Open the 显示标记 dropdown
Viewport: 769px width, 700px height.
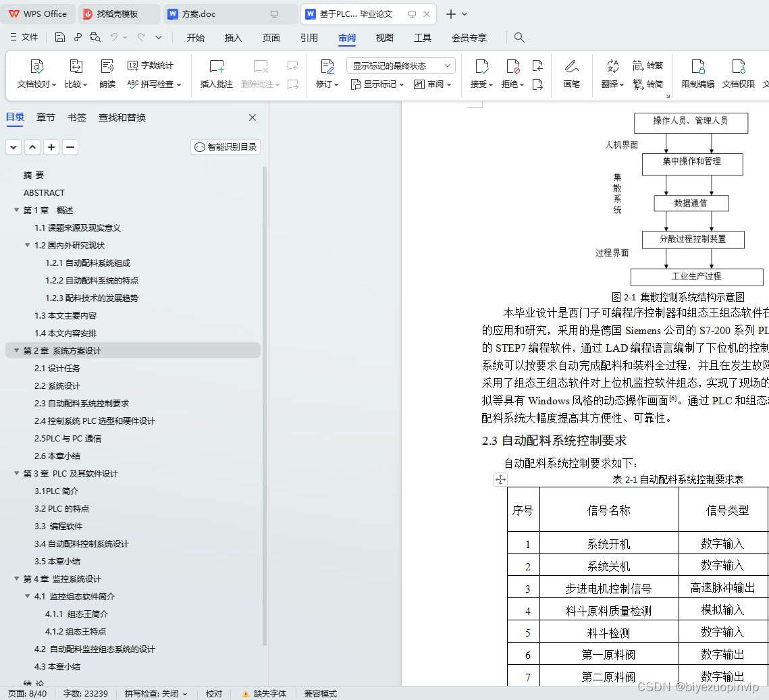click(377, 84)
